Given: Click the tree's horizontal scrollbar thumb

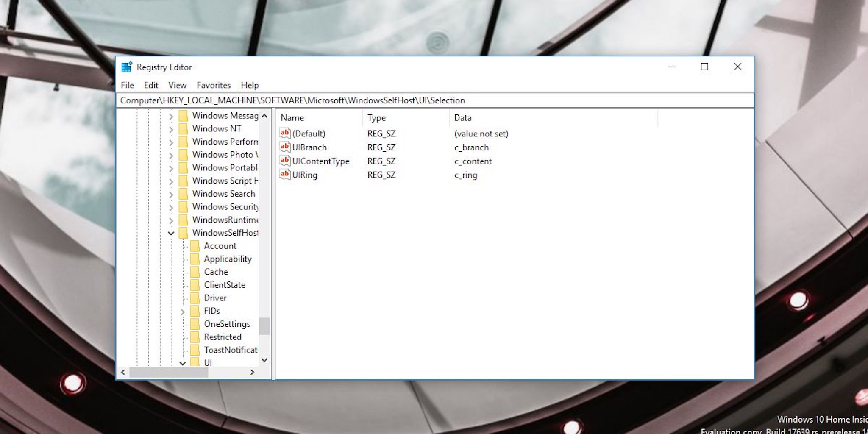Looking at the screenshot, I should pyautogui.click(x=169, y=372).
